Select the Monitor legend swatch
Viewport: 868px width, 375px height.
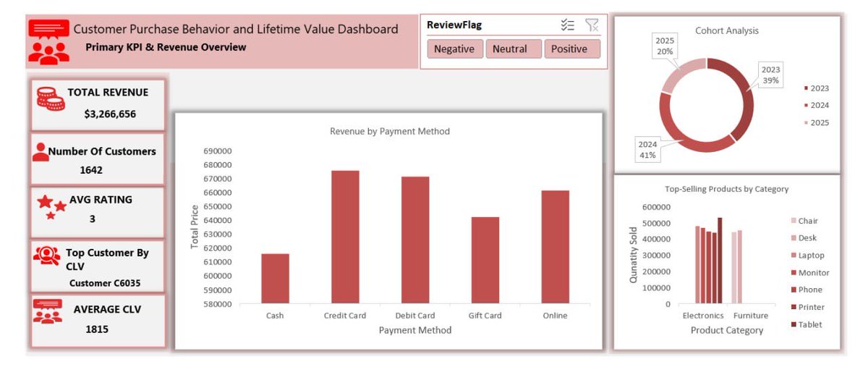(793, 273)
